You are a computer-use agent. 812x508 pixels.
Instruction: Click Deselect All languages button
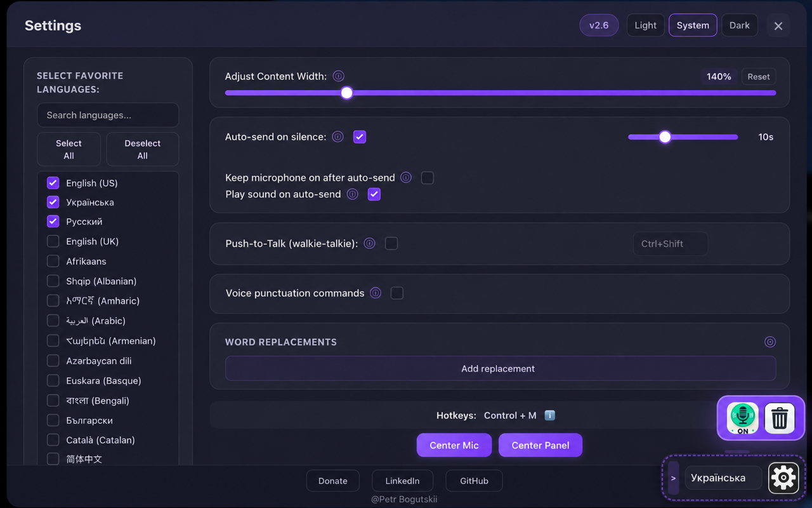click(143, 149)
